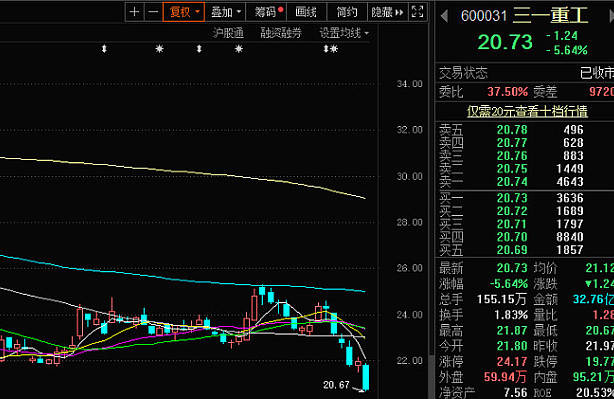Activate the 画线 drawing tool button
The image size is (614, 399).
(306, 12)
